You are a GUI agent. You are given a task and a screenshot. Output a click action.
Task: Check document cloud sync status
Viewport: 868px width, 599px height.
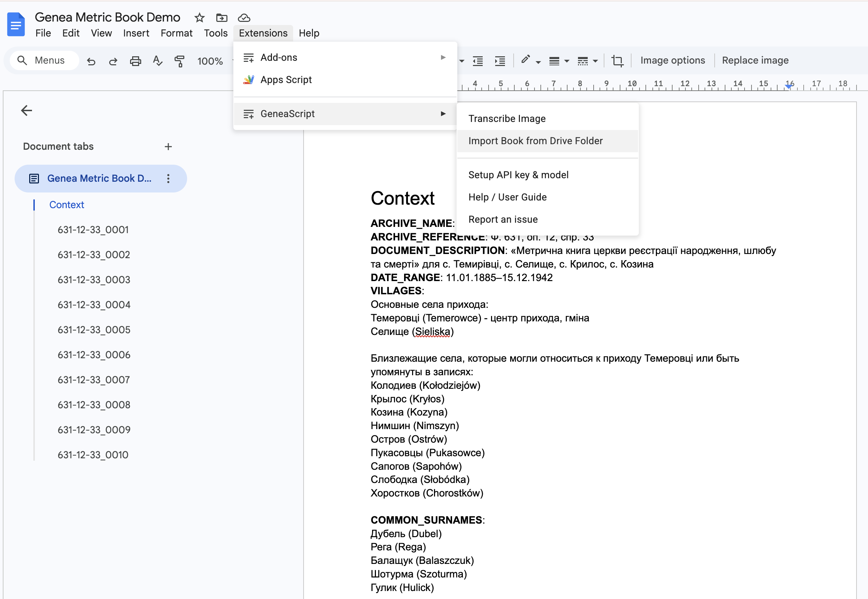click(x=244, y=18)
